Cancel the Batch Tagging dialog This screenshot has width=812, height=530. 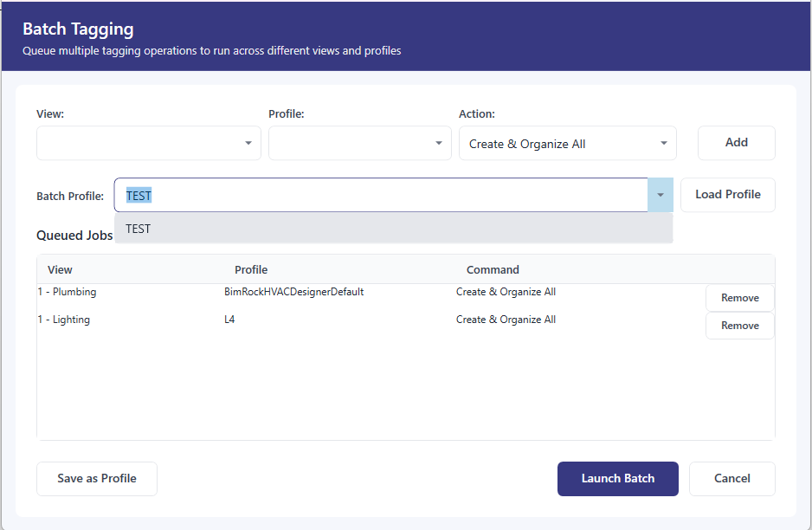[x=731, y=478]
